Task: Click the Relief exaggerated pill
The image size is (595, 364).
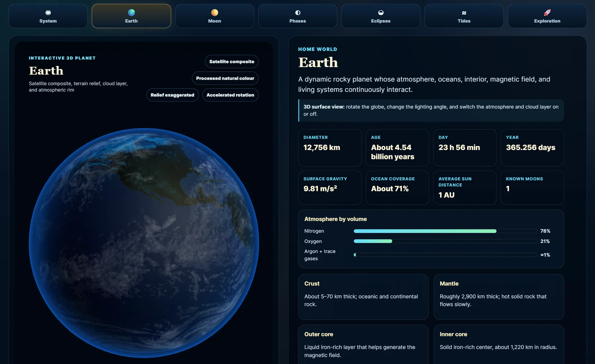Action: coord(173,95)
